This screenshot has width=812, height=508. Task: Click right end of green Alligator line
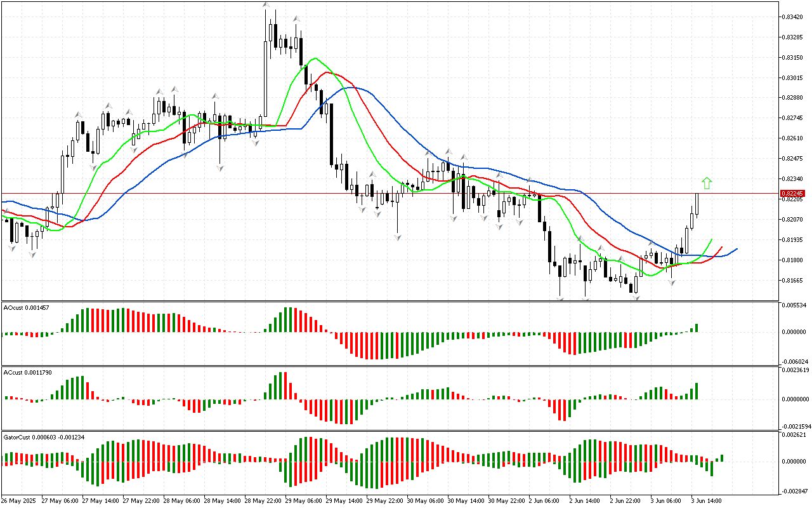(712, 240)
